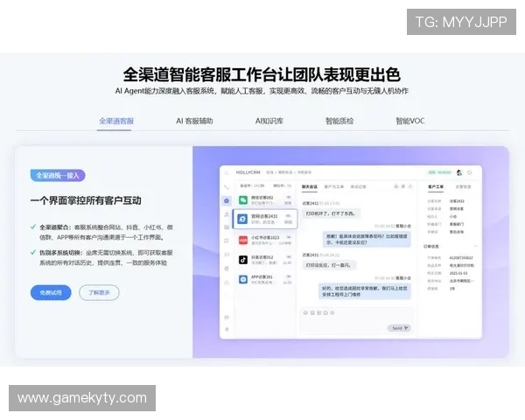
Task: Select the 官网访客2431 conversation row
Action: [265, 219]
